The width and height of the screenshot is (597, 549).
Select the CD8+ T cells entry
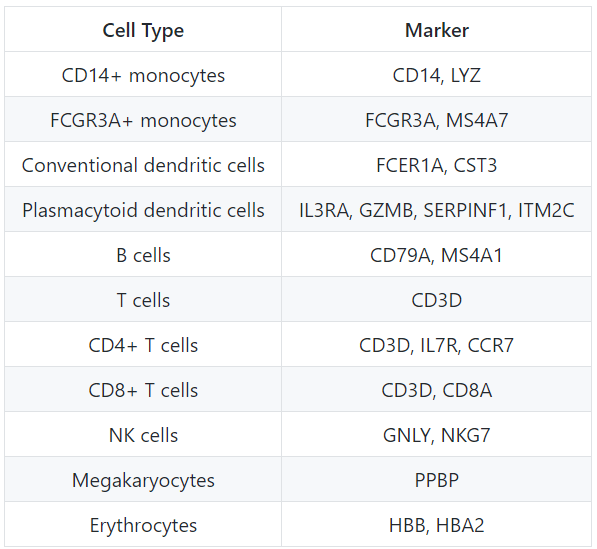(143, 390)
